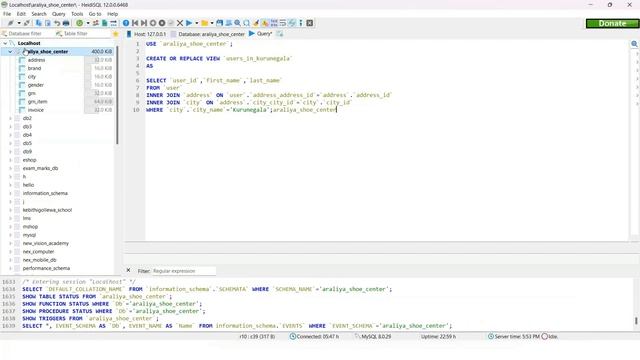This screenshot has width=640, height=360.
Task: Close the log filter panel X
Action: (128, 270)
